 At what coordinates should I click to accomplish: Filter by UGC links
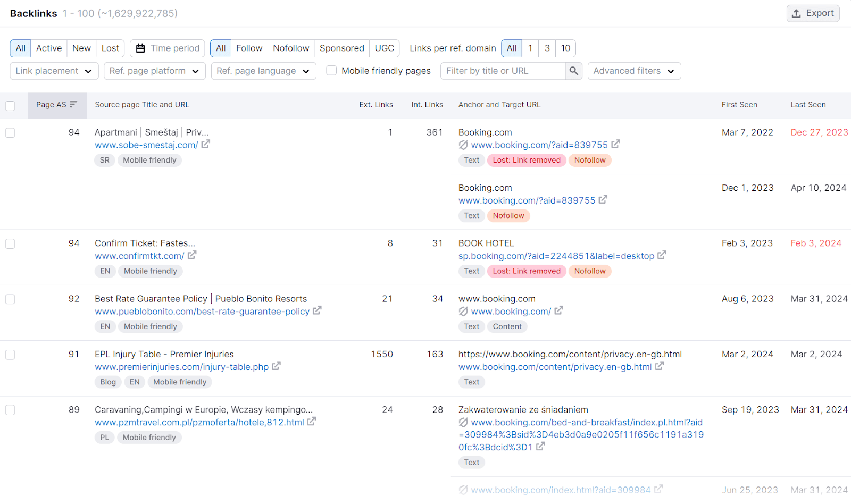click(x=385, y=48)
